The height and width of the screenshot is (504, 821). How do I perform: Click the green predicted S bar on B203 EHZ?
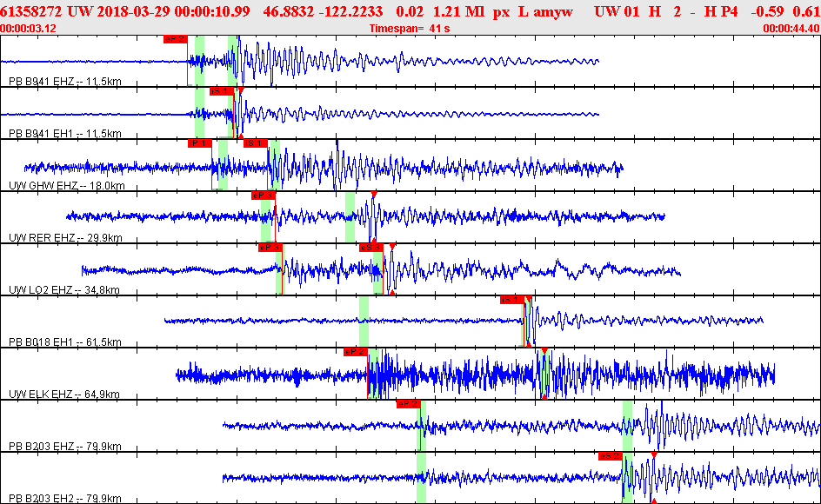[x=627, y=426]
